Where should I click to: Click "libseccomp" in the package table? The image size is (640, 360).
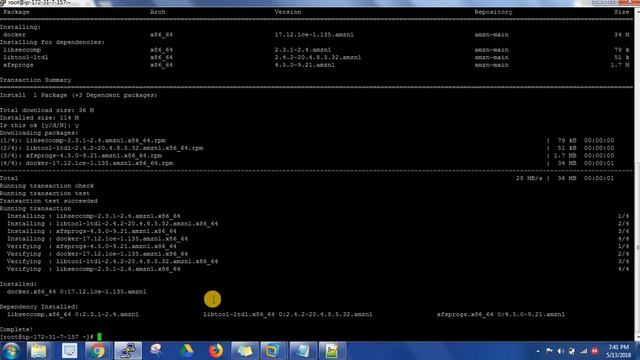(22, 50)
